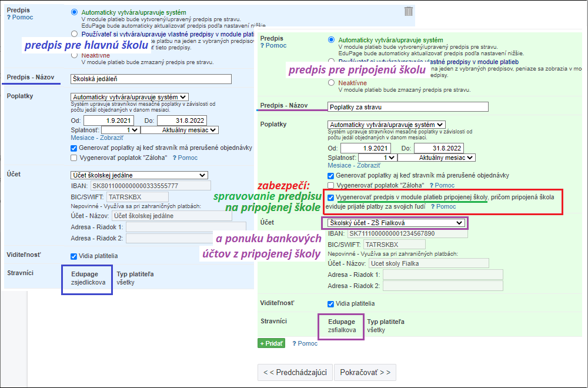Click IBAN field SK8011000000000333555777
588x388 pixels.
pos(151,186)
